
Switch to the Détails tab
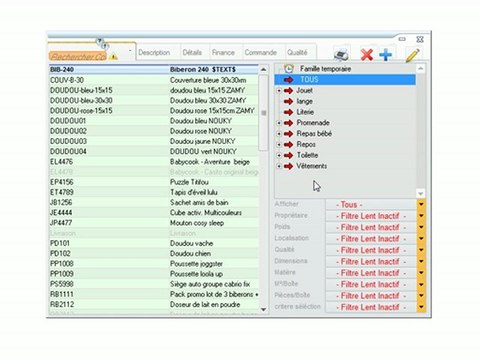coord(192,53)
